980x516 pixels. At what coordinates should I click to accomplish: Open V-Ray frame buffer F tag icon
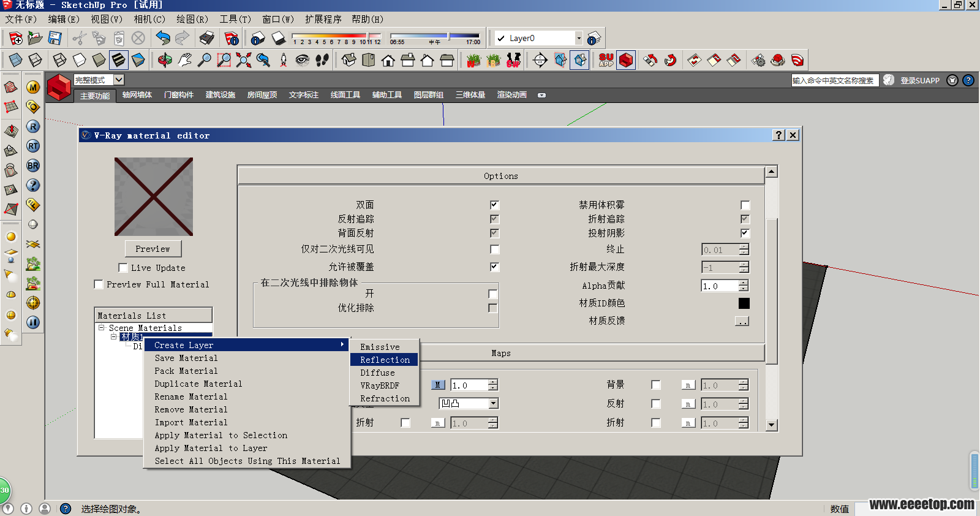pos(33,205)
